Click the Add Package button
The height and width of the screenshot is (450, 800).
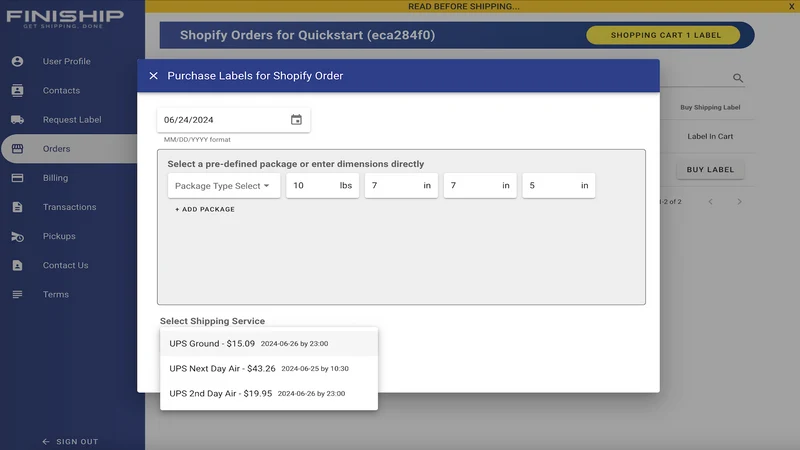click(x=205, y=209)
